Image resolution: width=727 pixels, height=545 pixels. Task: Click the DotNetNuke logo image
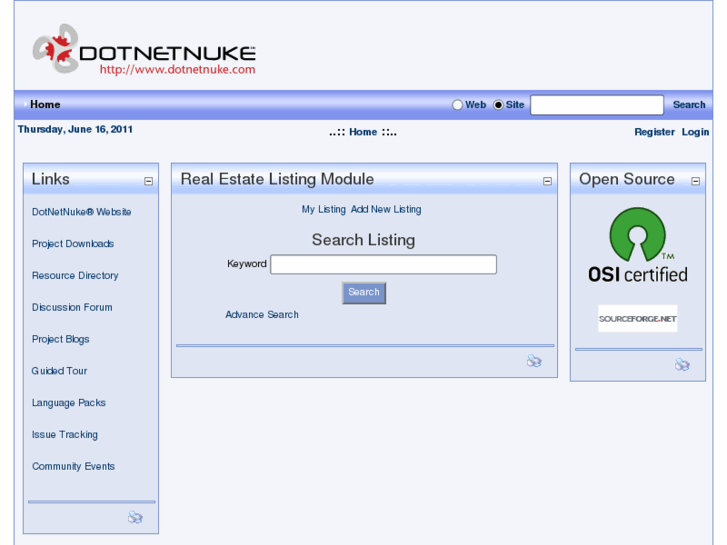144,49
